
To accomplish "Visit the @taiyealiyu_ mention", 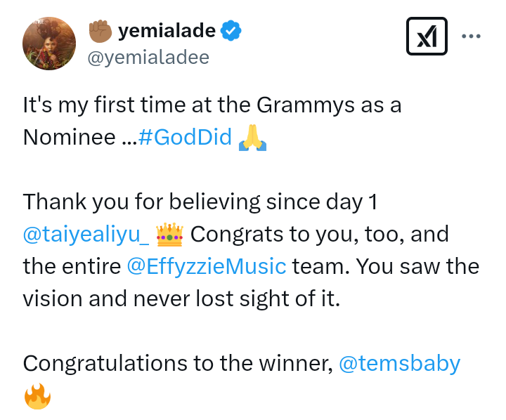I will (86, 235).
